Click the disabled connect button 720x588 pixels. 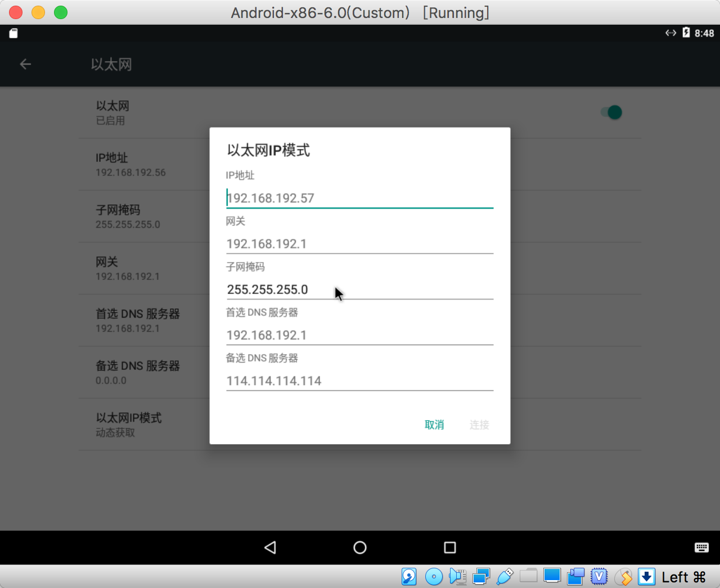click(x=479, y=425)
